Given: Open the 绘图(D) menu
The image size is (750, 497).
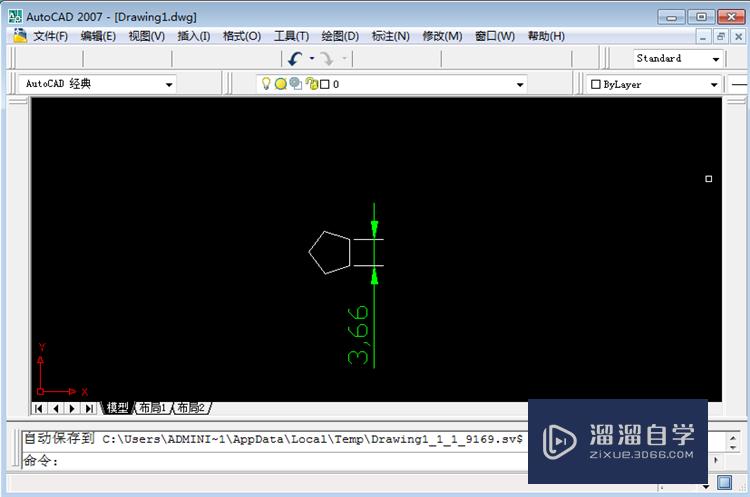Looking at the screenshot, I should 340,36.
